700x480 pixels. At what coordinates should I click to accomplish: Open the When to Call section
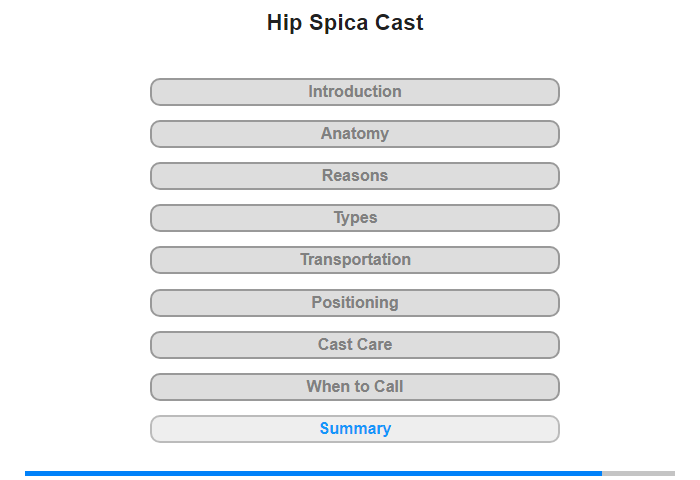pyautogui.click(x=354, y=387)
